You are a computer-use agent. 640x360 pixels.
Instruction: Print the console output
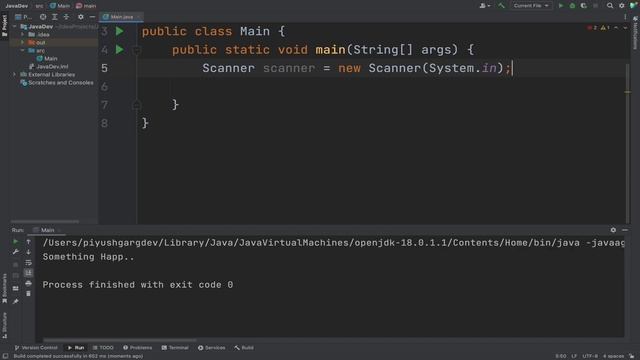[x=29, y=283]
